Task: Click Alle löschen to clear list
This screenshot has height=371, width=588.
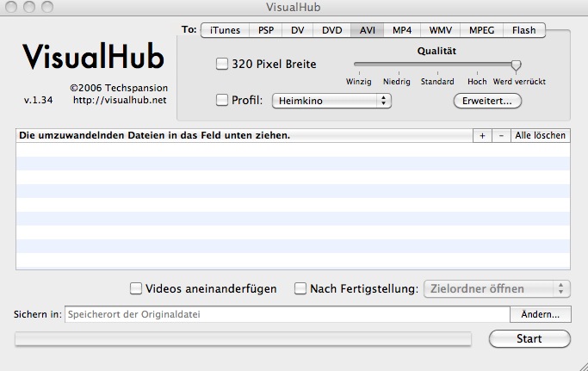Action: click(541, 136)
